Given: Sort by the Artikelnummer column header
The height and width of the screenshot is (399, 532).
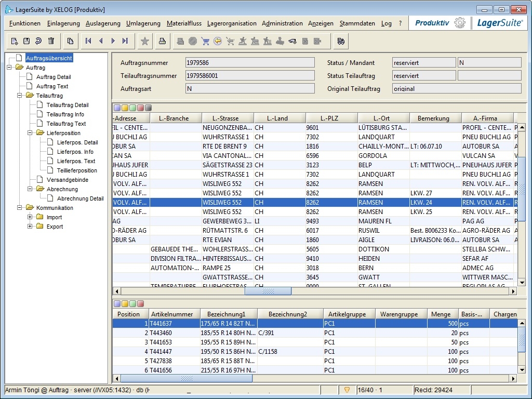Looking at the screenshot, I should click(175, 314).
